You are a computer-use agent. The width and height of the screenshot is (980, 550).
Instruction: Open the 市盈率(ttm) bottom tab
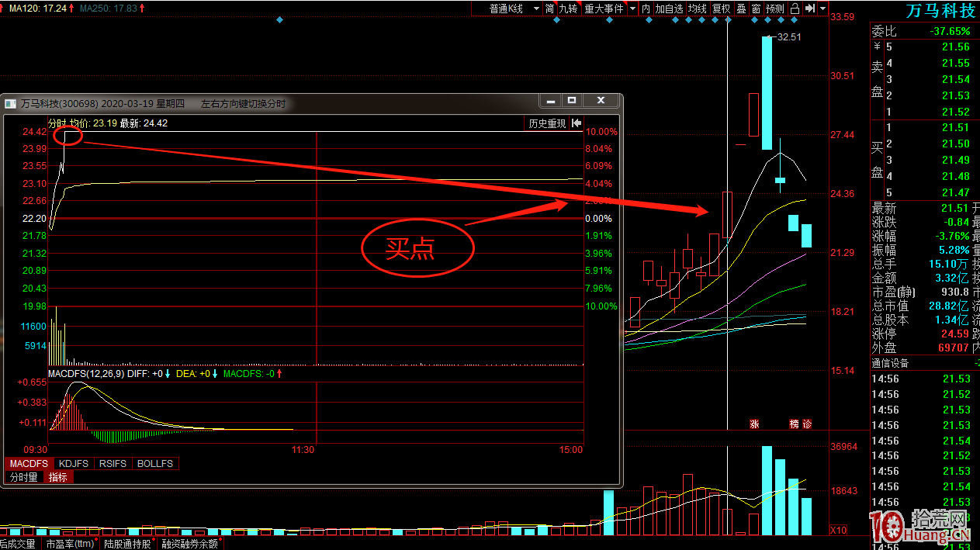[x=71, y=544]
